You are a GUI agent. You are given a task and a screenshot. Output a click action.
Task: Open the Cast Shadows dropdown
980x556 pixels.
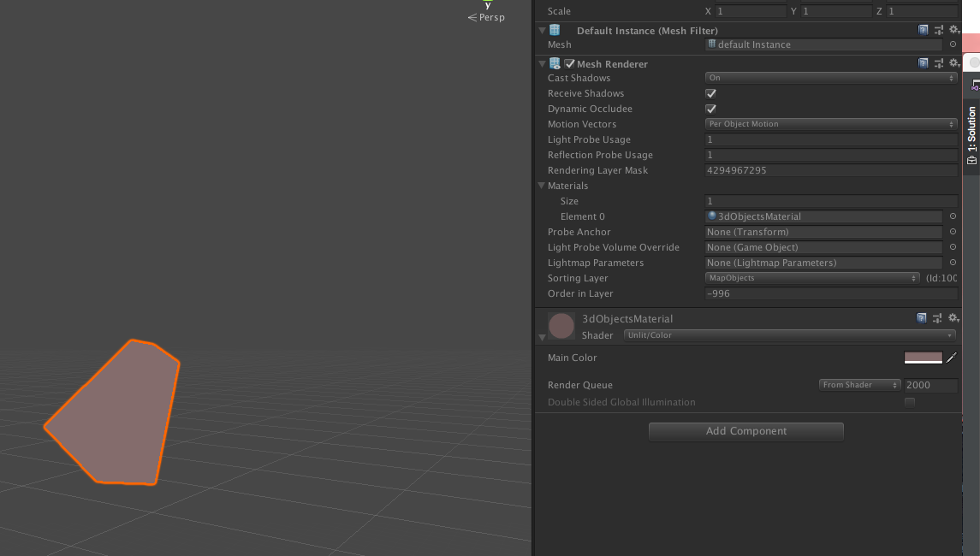click(x=830, y=78)
